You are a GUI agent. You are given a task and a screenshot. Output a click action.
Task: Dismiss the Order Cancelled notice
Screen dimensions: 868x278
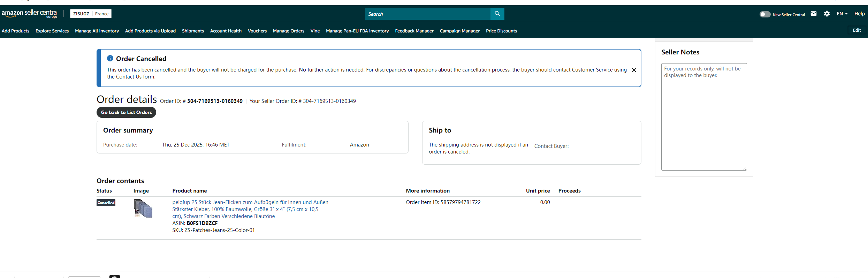click(x=634, y=70)
